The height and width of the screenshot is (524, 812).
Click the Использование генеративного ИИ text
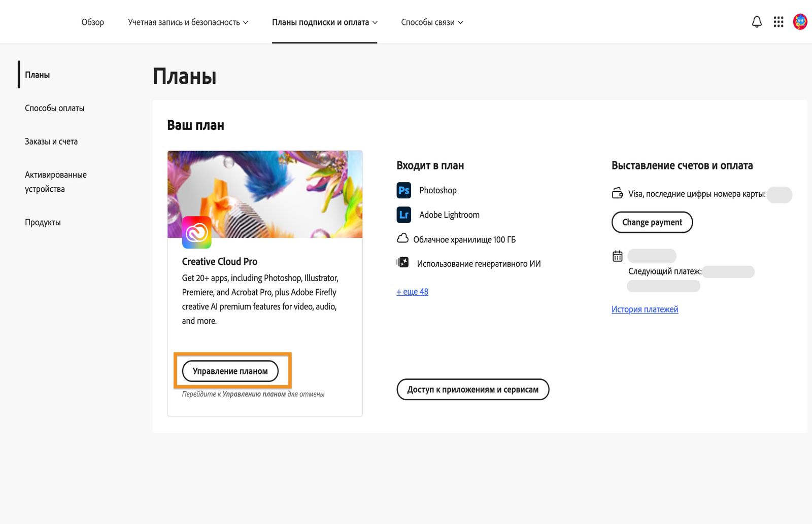tap(479, 264)
